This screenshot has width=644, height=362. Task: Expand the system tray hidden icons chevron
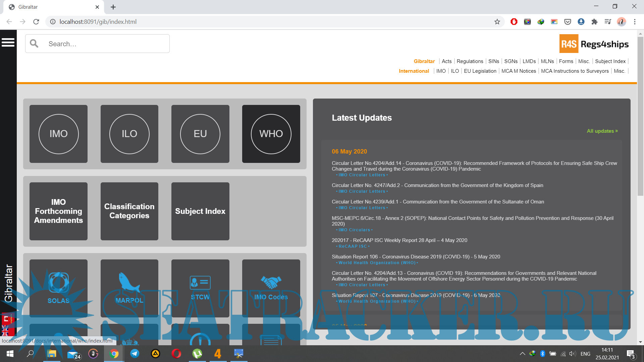(522, 354)
